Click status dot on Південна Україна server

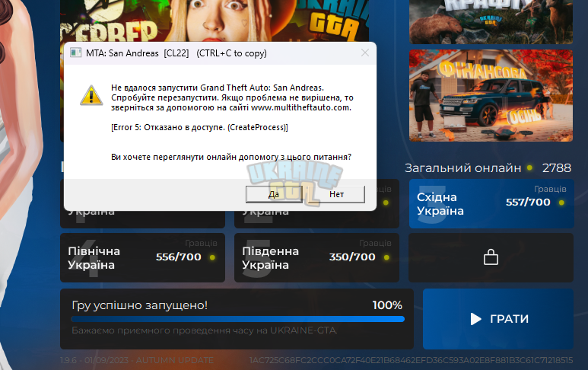point(386,257)
